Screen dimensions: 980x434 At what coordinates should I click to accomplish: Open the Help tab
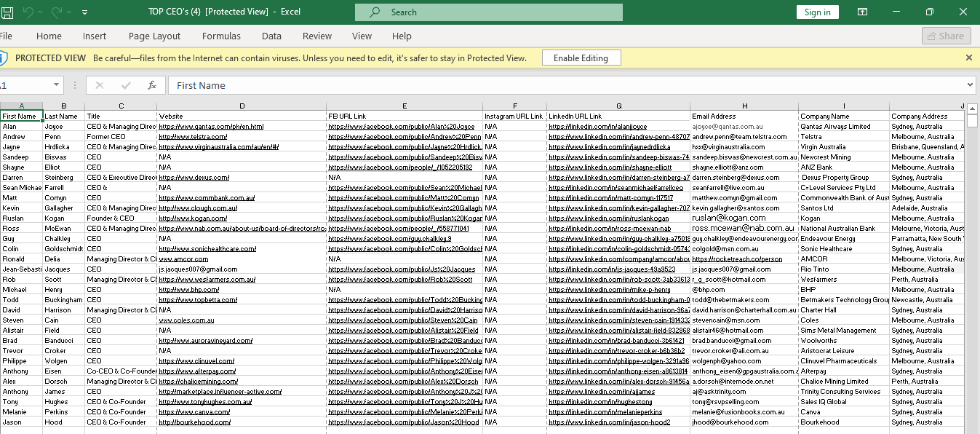point(402,36)
